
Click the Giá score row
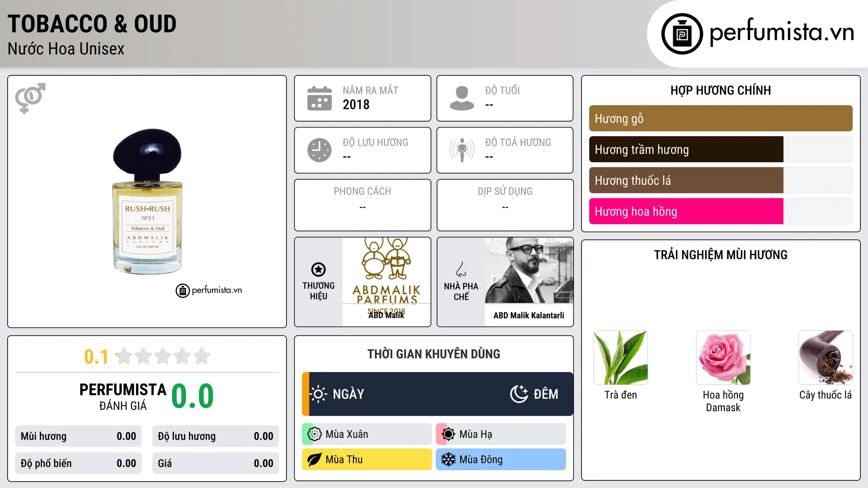tap(216, 463)
